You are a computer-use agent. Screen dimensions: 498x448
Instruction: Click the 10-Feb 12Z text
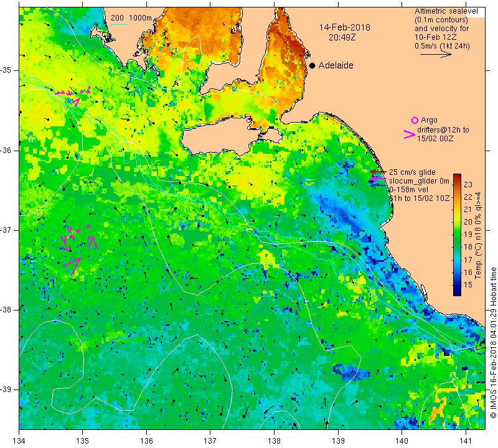coord(435,37)
